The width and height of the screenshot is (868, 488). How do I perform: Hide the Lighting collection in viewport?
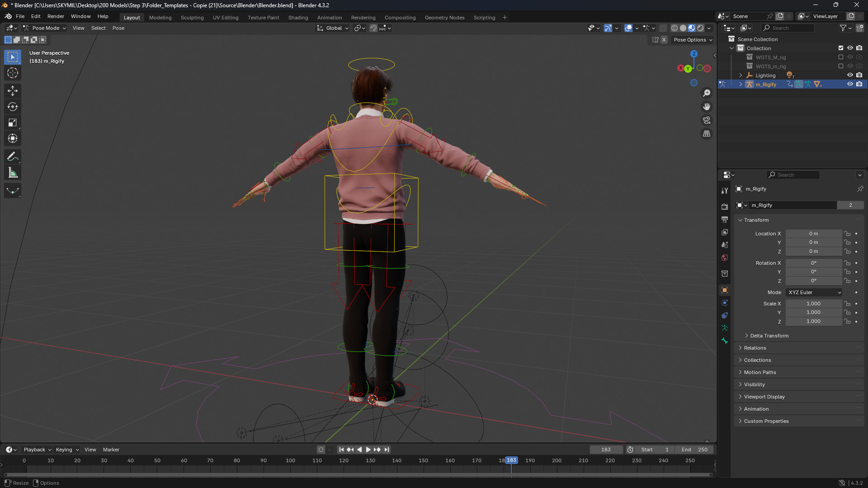[850, 75]
